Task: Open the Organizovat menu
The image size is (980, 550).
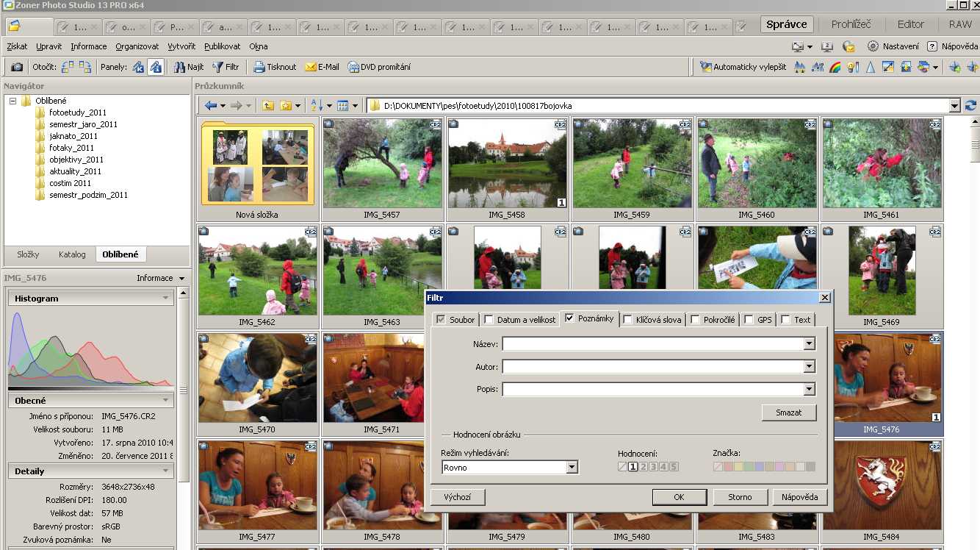Action: (137, 46)
